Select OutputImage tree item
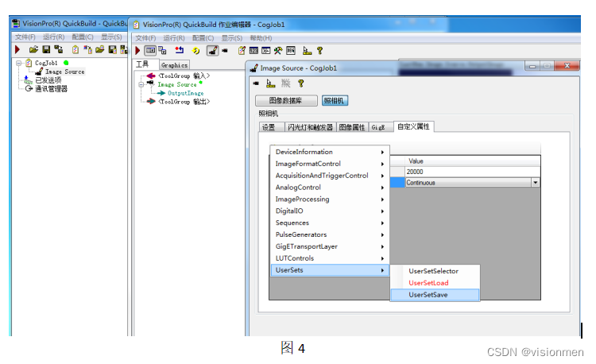 pyautogui.click(x=185, y=93)
